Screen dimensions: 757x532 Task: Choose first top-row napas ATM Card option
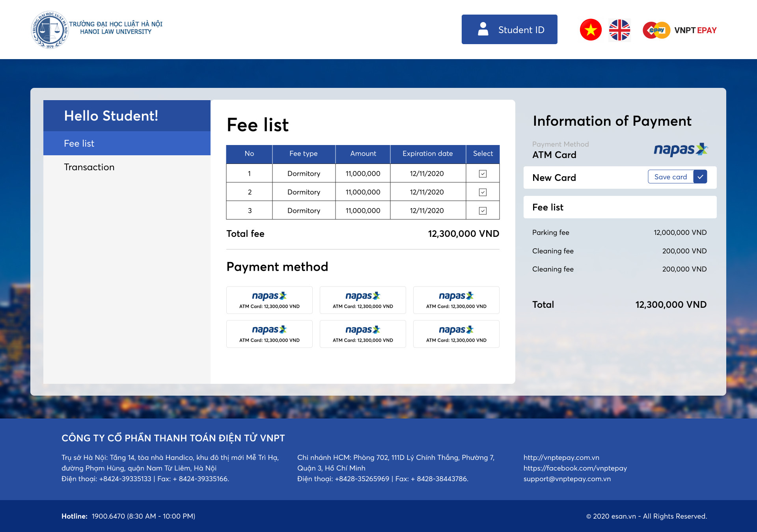click(269, 300)
